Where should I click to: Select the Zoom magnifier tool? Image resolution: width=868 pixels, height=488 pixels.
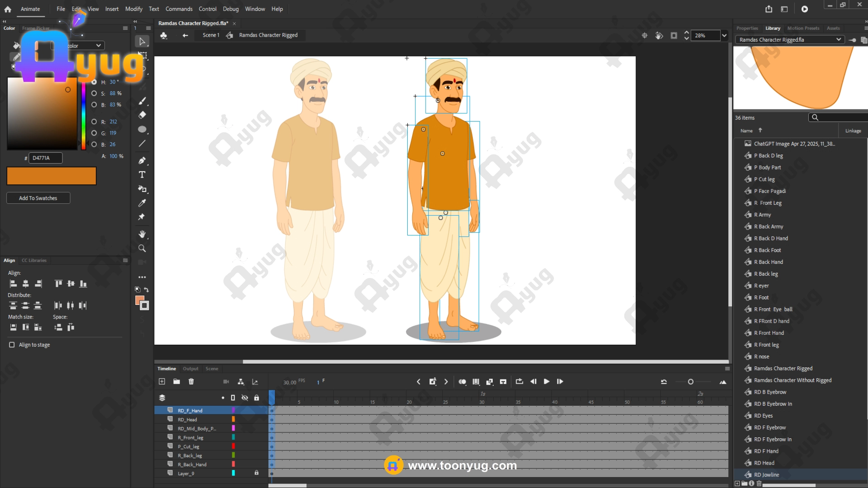[142, 249]
